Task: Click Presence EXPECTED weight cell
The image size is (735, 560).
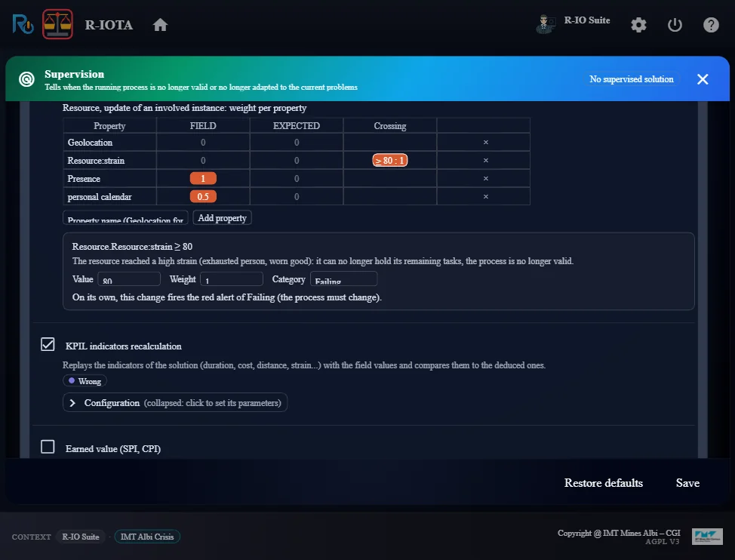Action: pyautogui.click(x=297, y=179)
